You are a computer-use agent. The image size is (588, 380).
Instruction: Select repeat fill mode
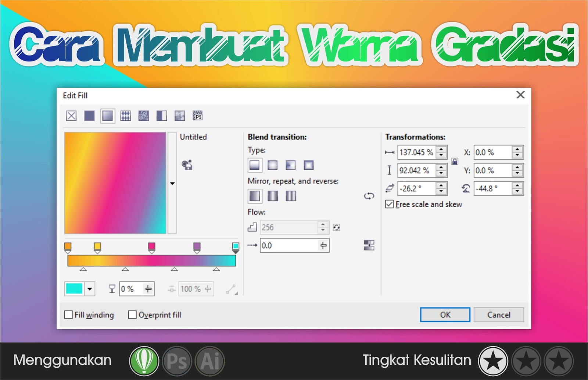pos(291,196)
